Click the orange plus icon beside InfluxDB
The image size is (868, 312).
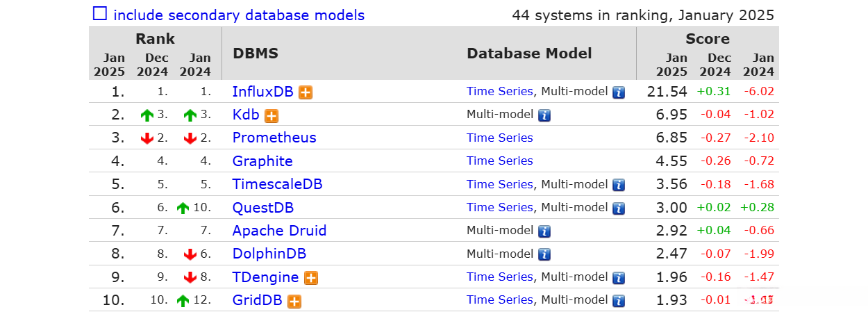tap(306, 92)
